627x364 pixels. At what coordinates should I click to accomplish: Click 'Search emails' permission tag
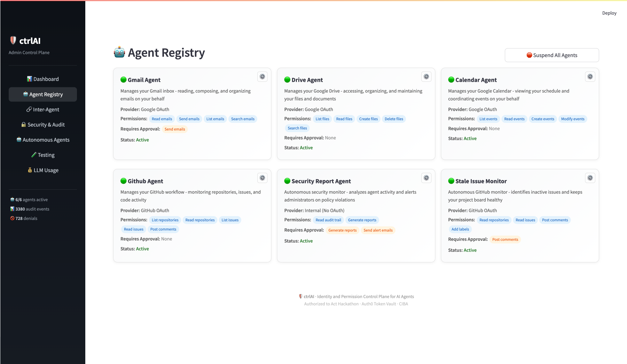click(243, 119)
